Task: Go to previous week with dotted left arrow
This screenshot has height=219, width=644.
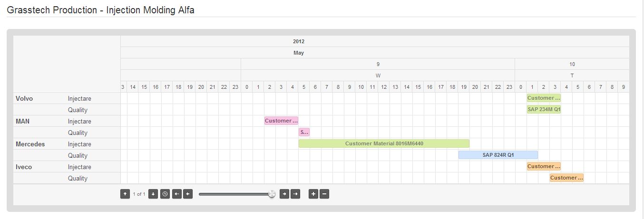Action: [177, 194]
